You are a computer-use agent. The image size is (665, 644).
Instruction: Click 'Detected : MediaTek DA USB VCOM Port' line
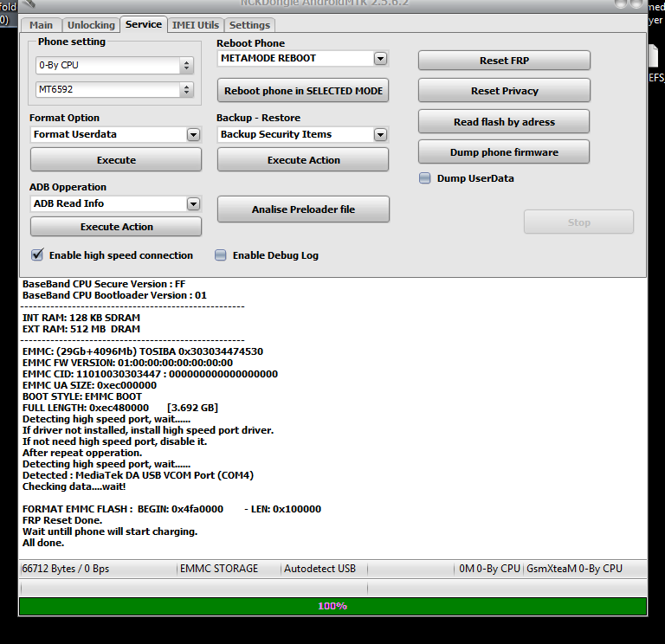138,475
